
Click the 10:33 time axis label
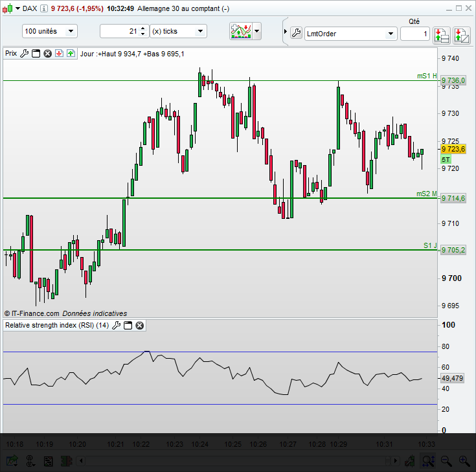click(x=427, y=444)
